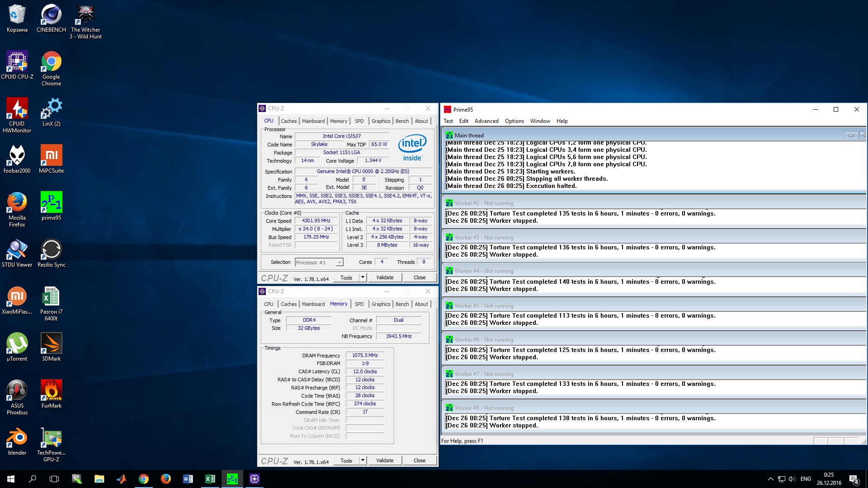Open Tools dropdown arrow in upper CPU-Z

[x=363, y=277]
